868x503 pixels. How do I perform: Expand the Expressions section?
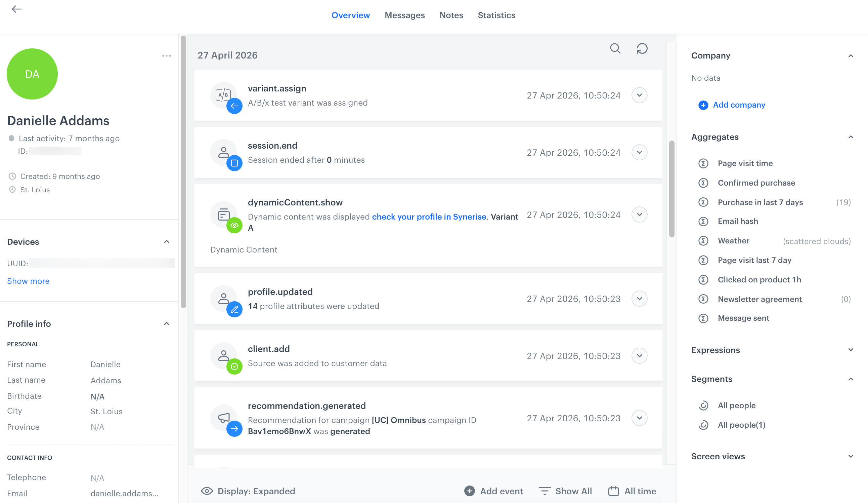pyautogui.click(x=851, y=350)
